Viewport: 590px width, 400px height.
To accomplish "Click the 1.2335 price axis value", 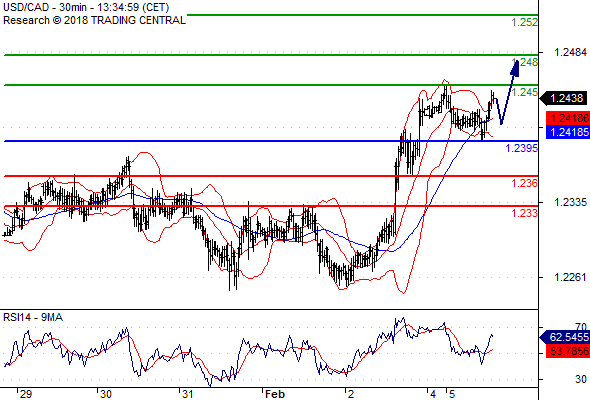I will 570,202.
